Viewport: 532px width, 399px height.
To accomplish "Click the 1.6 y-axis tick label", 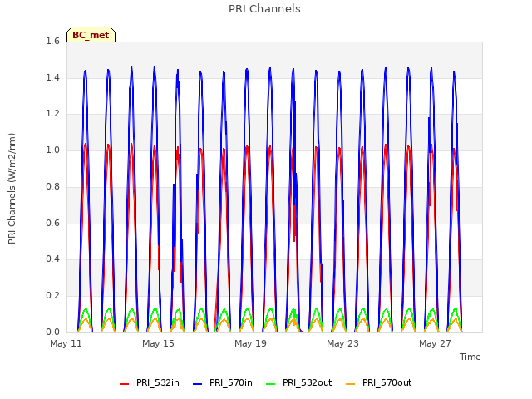I will pos(52,42).
